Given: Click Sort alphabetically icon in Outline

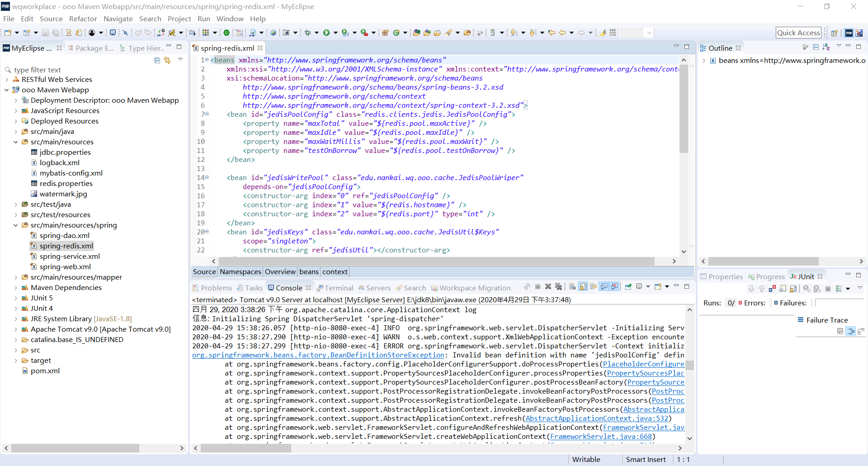Looking at the screenshot, I should (826, 47).
